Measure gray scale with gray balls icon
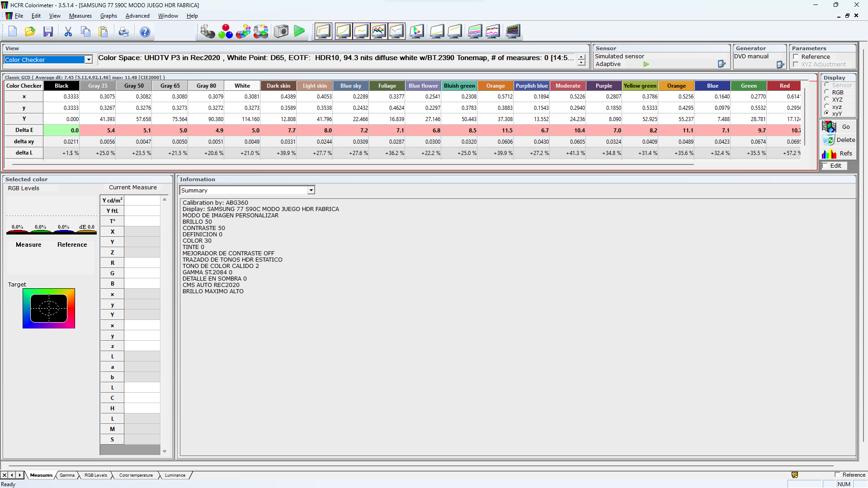The image size is (868, 488). [x=208, y=31]
